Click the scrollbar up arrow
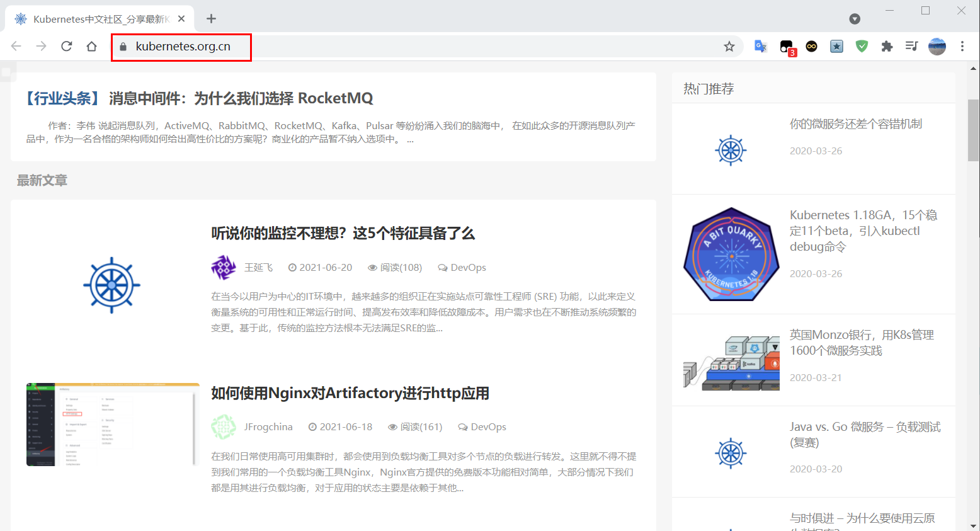The height and width of the screenshot is (531, 980). (974, 68)
